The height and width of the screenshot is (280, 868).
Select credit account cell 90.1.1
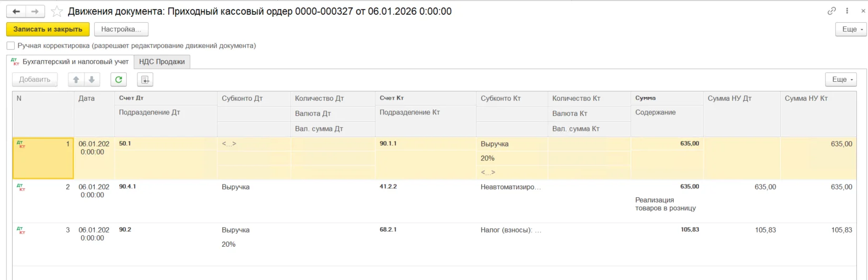click(425, 143)
